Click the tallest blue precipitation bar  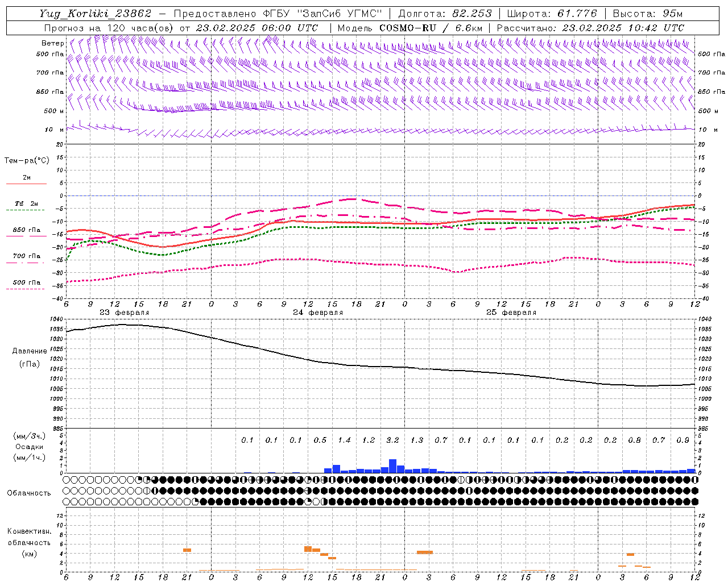(392, 466)
